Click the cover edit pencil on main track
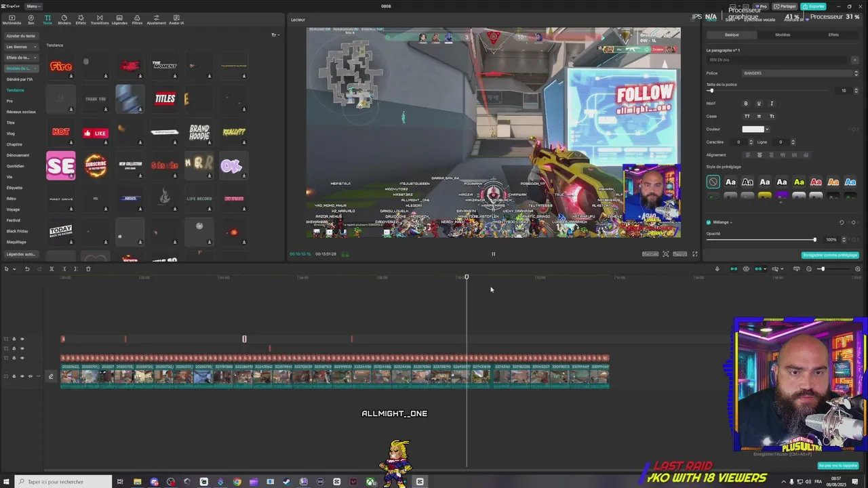Screen dimensions: 868x488 coord(50,376)
